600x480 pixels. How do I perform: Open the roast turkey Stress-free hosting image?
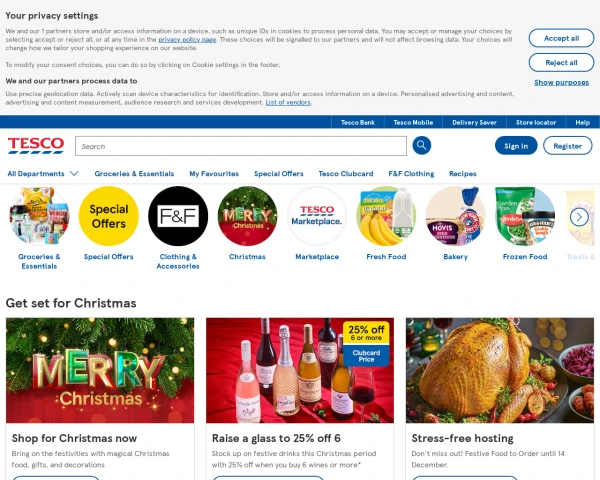[x=500, y=370]
